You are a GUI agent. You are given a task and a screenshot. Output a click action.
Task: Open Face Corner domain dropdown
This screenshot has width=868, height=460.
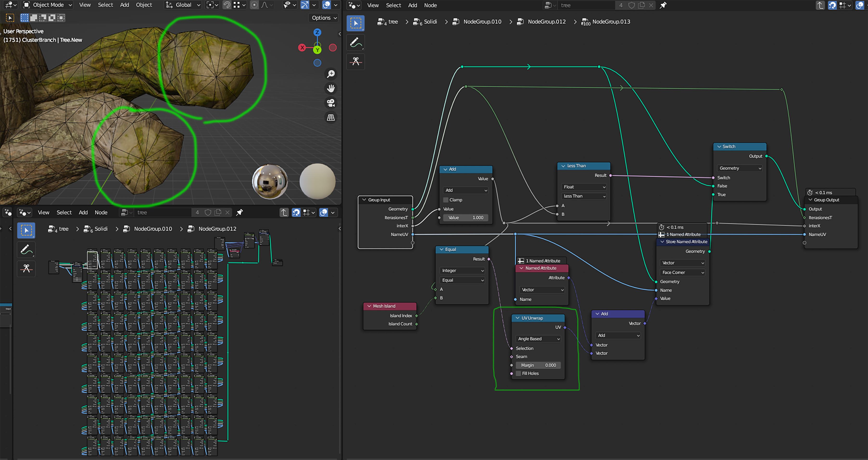(x=683, y=272)
